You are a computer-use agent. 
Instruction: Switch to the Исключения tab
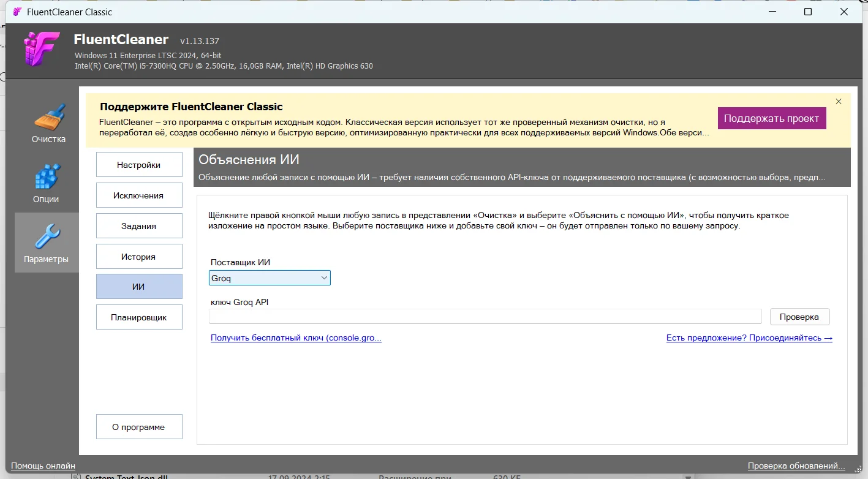coord(139,195)
